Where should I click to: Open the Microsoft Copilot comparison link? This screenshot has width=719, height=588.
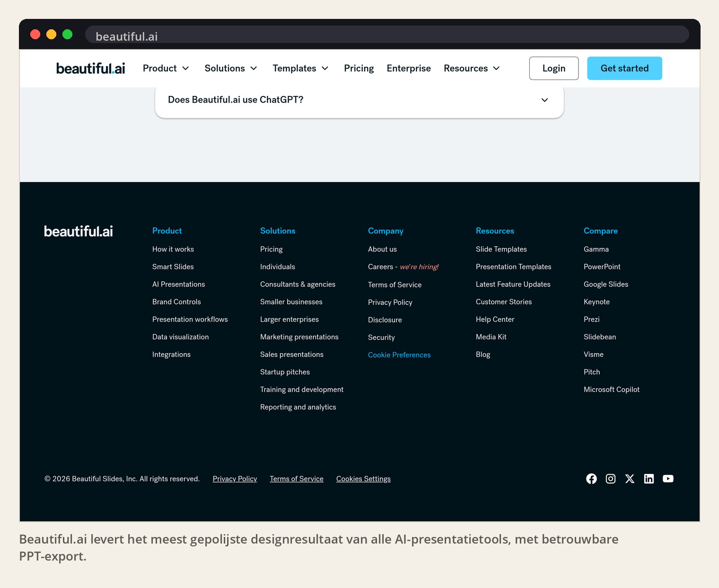click(x=612, y=389)
